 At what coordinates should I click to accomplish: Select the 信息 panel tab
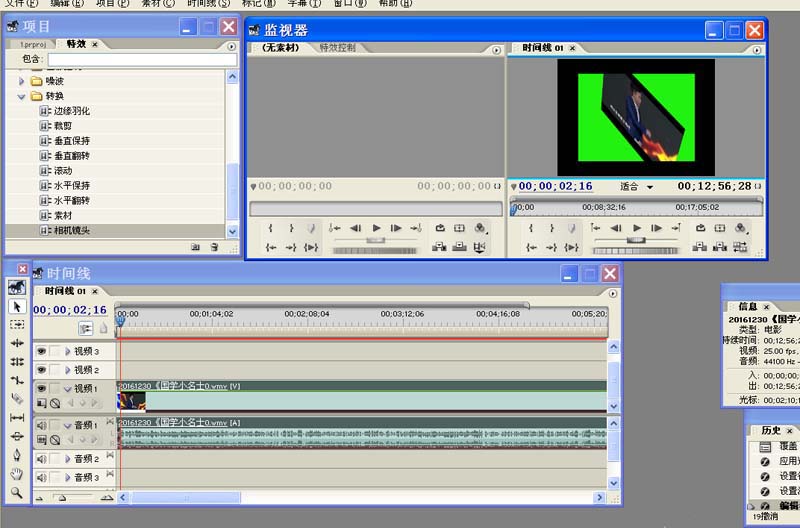(747, 307)
